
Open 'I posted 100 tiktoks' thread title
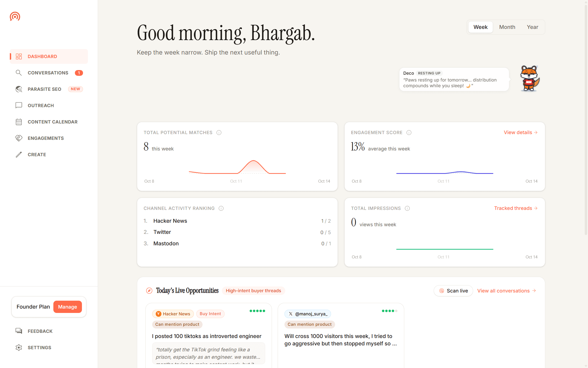[207, 336]
